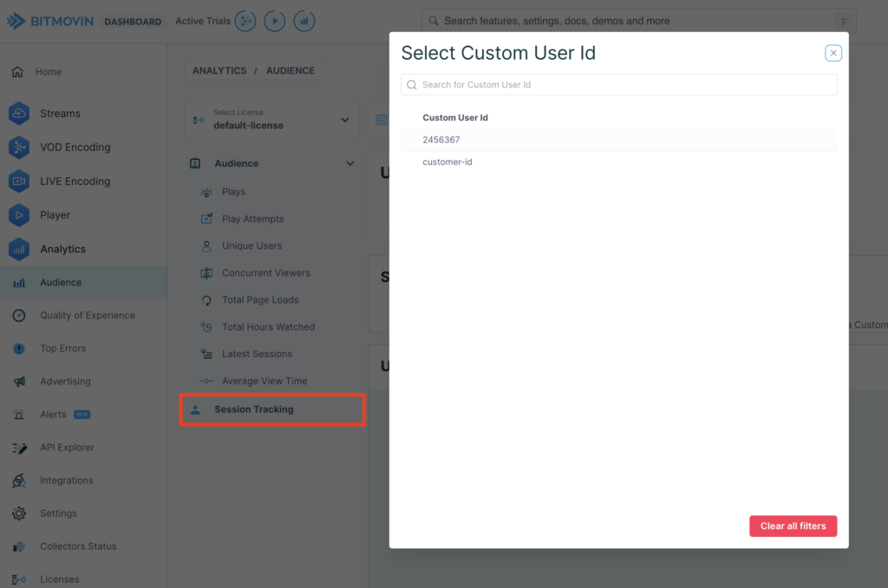888x588 pixels.
Task: Click the license key icon in Select License
Action: [x=199, y=120]
